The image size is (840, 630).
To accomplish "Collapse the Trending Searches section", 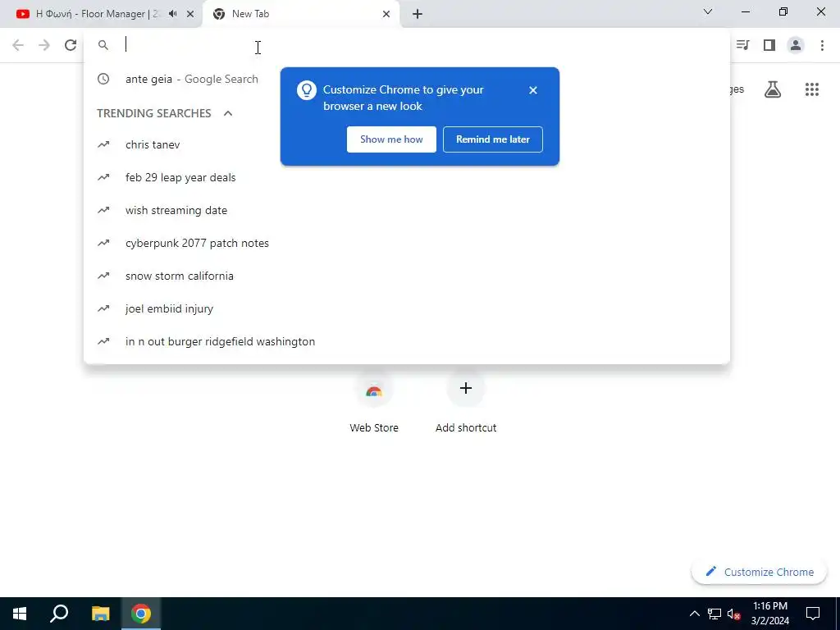I will click(228, 113).
